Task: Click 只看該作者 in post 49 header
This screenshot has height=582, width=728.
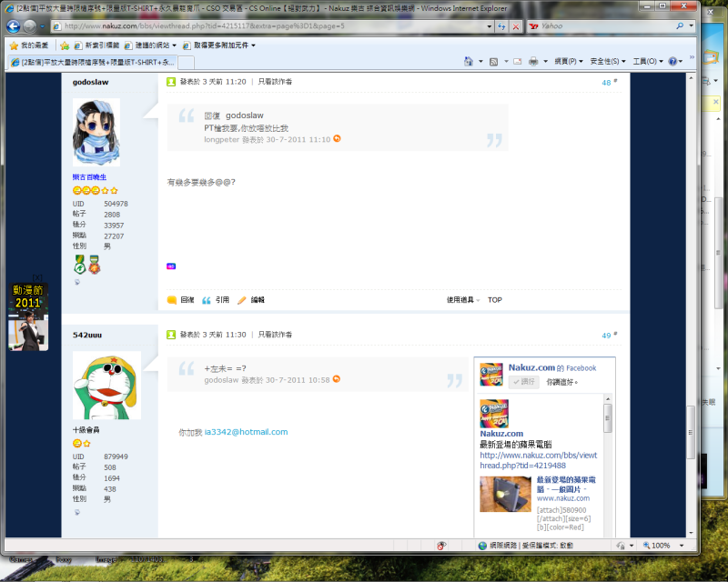Action: click(x=275, y=335)
